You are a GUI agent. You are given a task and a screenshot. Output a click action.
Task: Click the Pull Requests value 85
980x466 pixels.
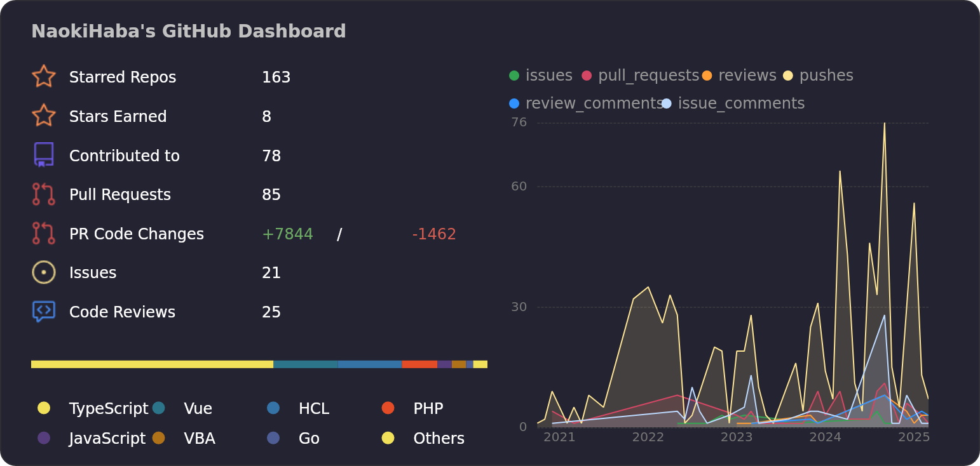pyautogui.click(x=271, y=195)
